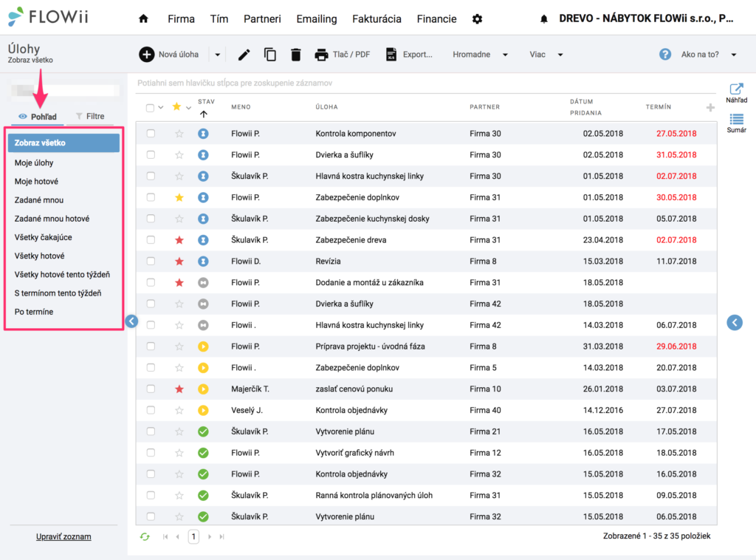The height and width of the screenshot is (560, 756).
Task: Switch to the Filtre tab
Action: pyautogui.click(x=90, y=116)
